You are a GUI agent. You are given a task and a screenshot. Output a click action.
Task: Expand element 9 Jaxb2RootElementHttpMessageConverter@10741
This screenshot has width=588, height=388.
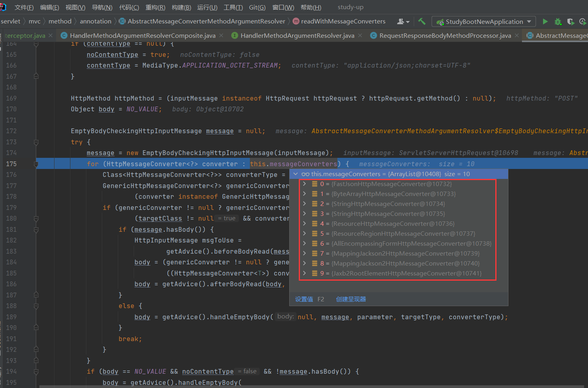click(304, 274)
